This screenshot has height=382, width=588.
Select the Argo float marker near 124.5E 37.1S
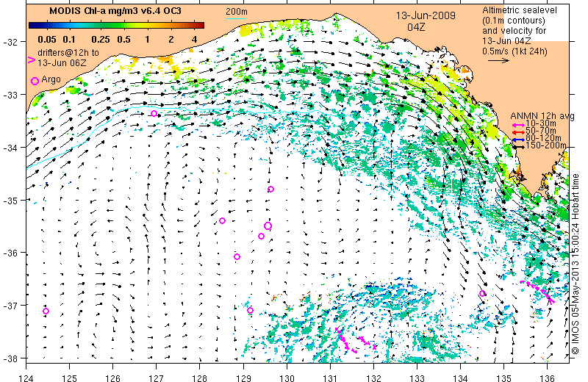pos(46,311)
